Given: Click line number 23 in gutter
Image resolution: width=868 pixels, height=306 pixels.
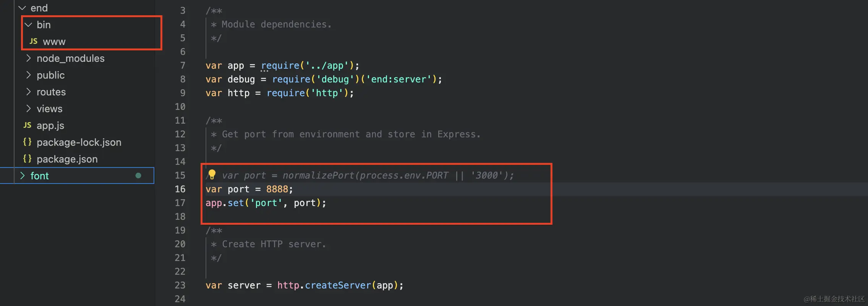Looking at the screenshot, I should coord(180,285).
